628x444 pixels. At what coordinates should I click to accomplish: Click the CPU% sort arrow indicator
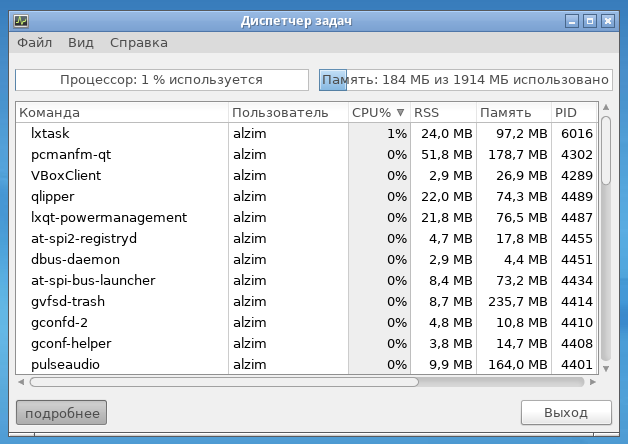click(401, 113)
